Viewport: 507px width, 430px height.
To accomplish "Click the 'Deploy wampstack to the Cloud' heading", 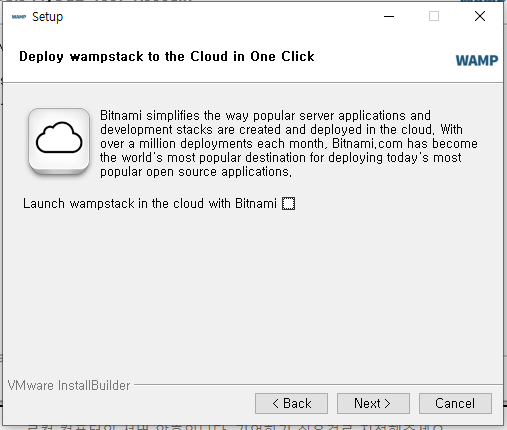I will coord(167,56).
